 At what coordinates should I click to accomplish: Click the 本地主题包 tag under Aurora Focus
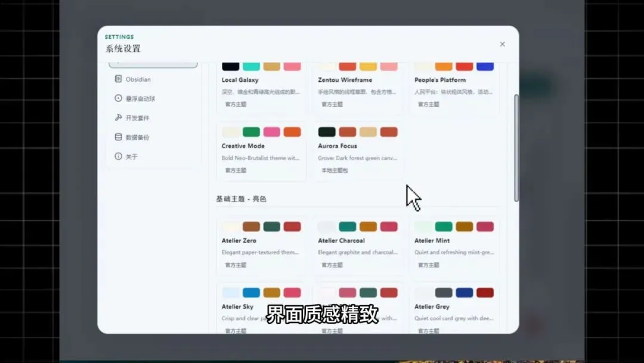[x=335, y=170]
